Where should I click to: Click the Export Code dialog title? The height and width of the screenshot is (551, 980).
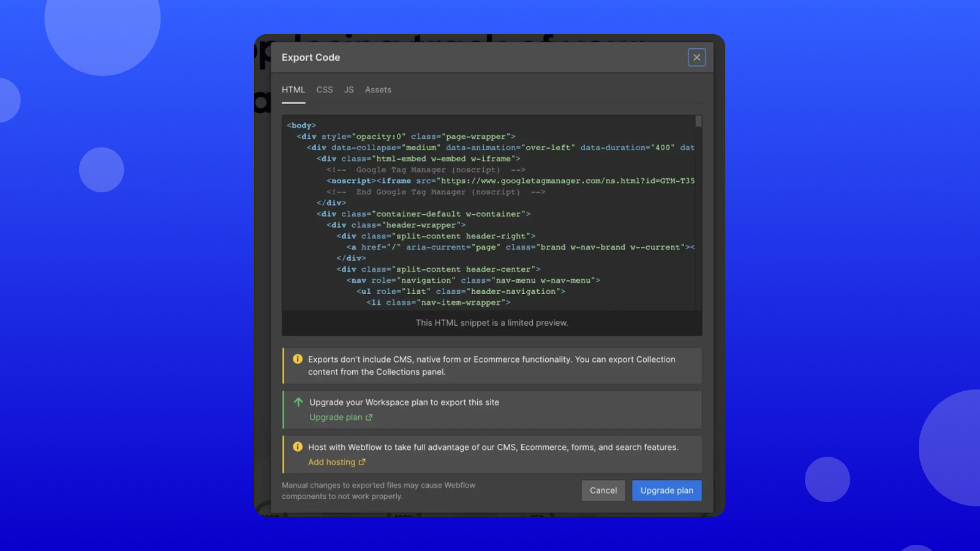[x=311, y=58]
